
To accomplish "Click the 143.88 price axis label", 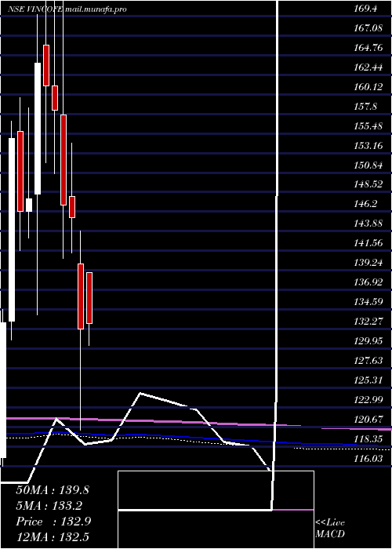I will (368, 224).
